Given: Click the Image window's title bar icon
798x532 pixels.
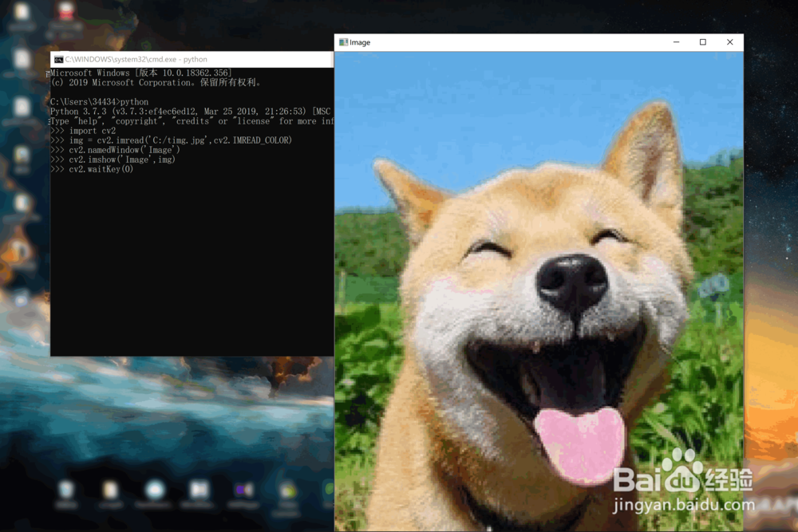Looking at the screenshot, I should click(x=343, y=42).
